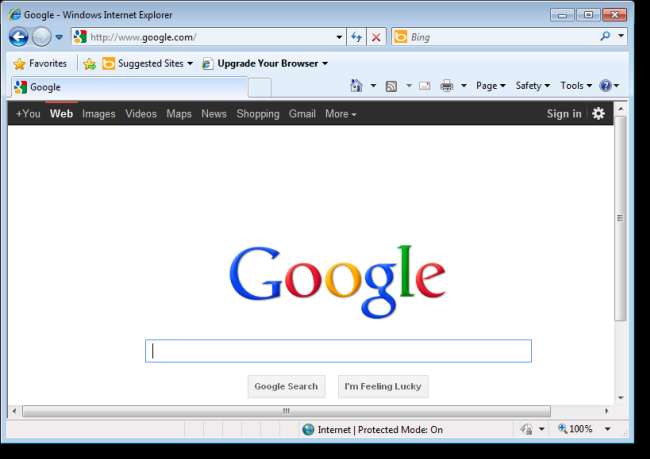Expand the More menu in Google bar

point(341,114)
